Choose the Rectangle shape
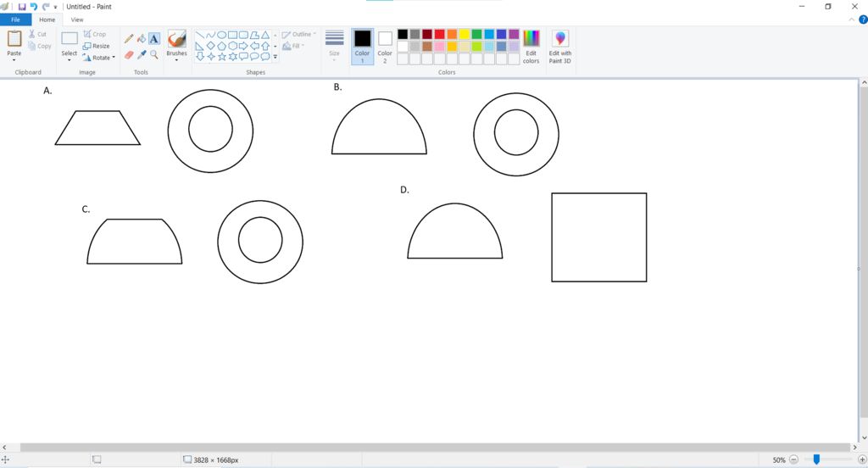 point(232,35)
